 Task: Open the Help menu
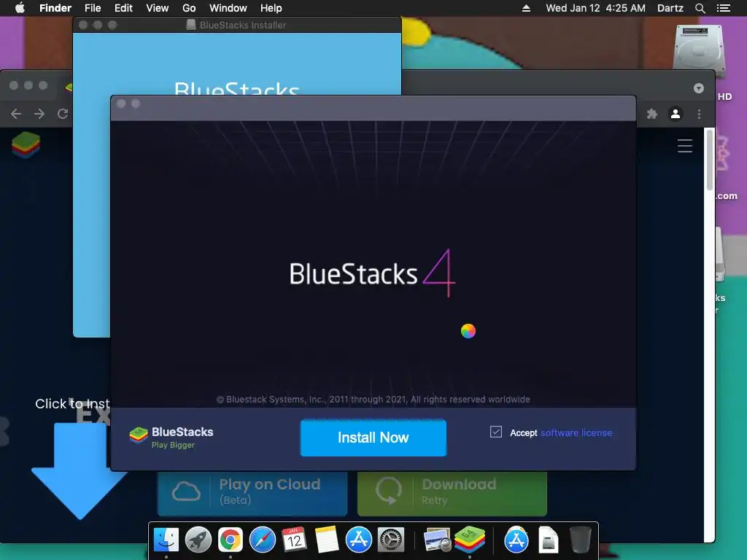click(x=271, y=8)
